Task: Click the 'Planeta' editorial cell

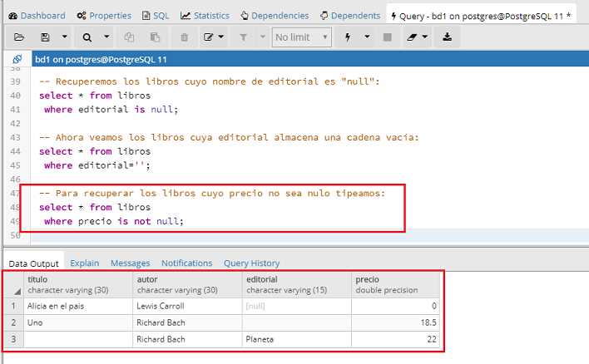Action: click(x=297, y=339)
